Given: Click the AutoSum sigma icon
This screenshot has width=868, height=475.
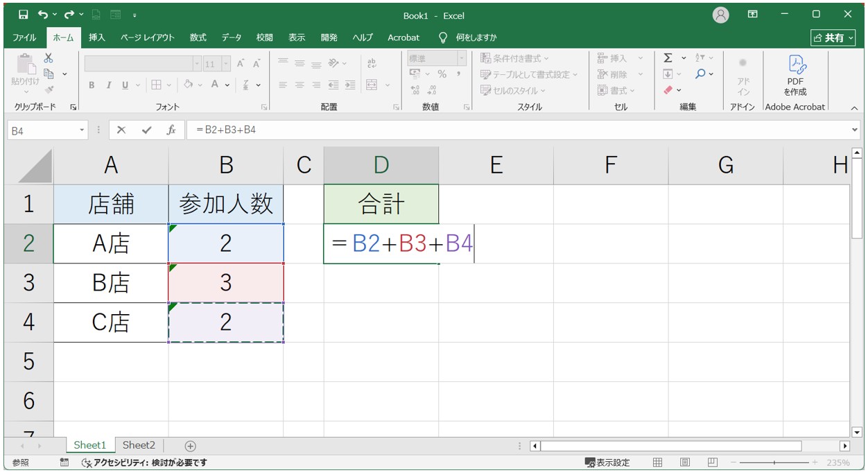Looking at the screenshot, I should pyautogui.click(x=668, y=58).
